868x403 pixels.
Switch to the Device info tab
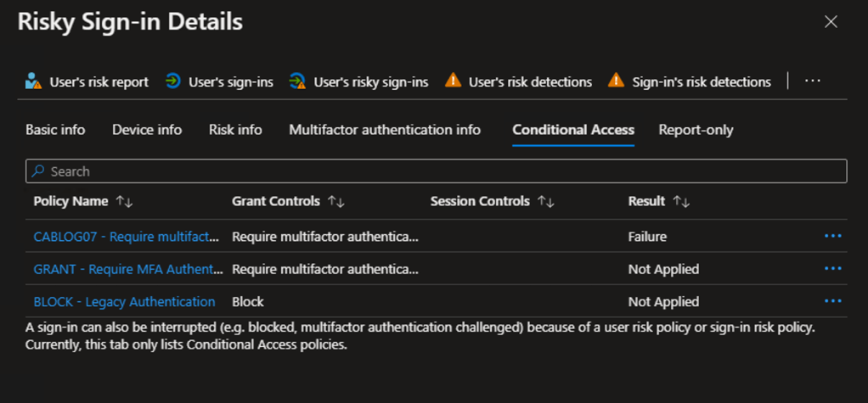(x=147, y=130)
